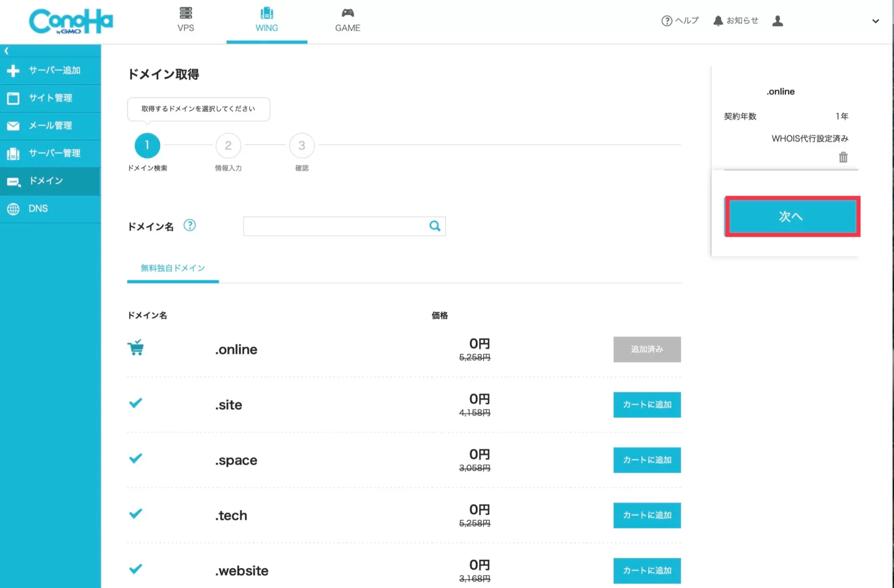Screen dimensions: 894x588
Task: Remove .online with the trash icon
Action: tap(843, 157)
